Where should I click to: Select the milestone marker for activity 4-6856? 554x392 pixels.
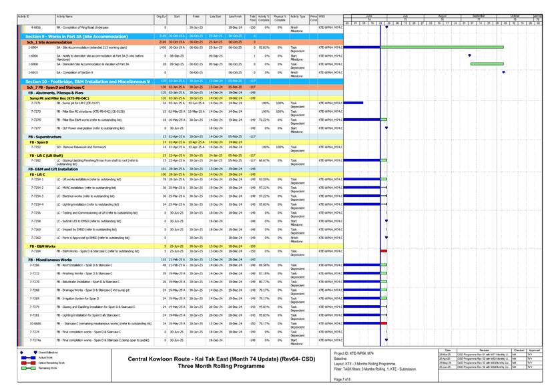386,27
